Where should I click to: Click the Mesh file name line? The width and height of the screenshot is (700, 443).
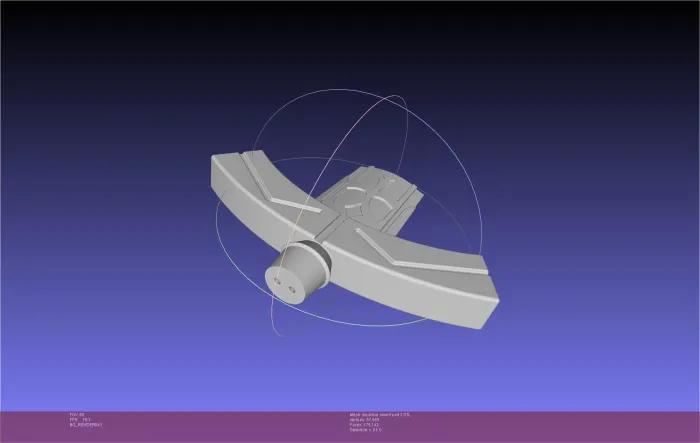click(380, 415)
